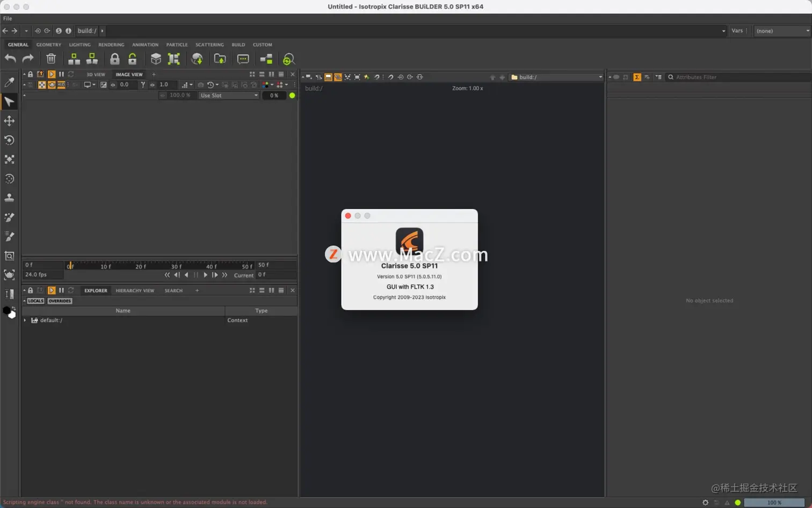
Task: Select the rotate tool in the left toolbar
Action: click(x=9, y=140)
